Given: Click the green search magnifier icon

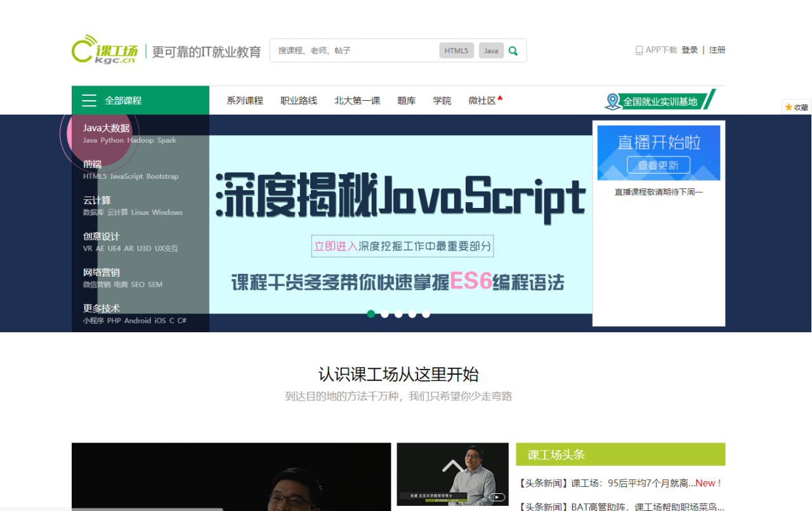Looking at the screenshot, I should (x=513, y=51).
